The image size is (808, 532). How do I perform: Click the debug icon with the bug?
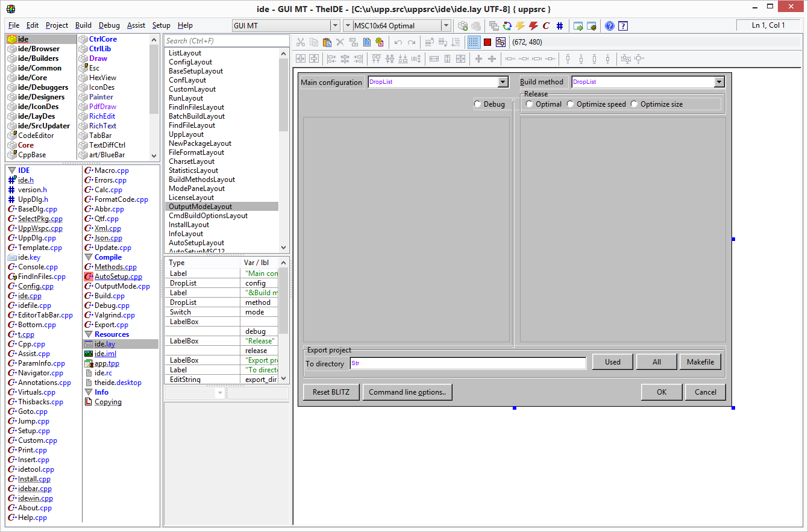coord(592,26)
